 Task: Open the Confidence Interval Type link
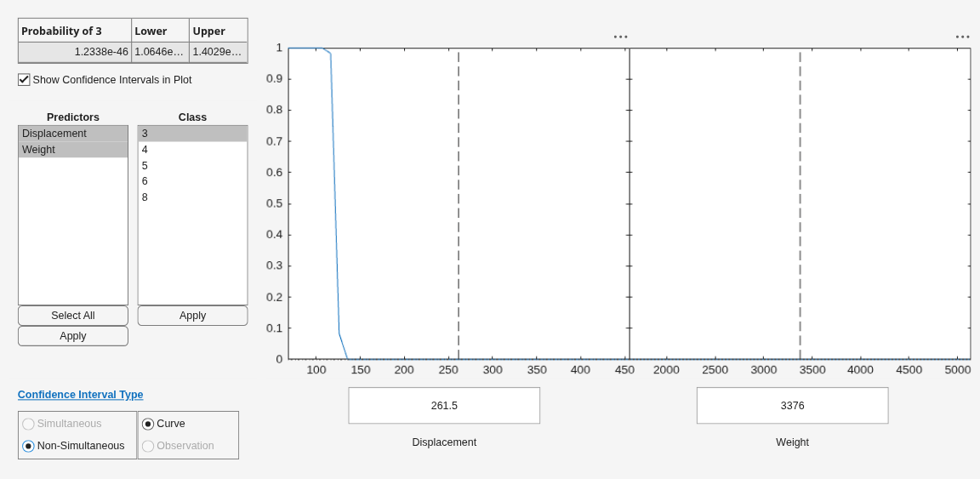(81, 395)
